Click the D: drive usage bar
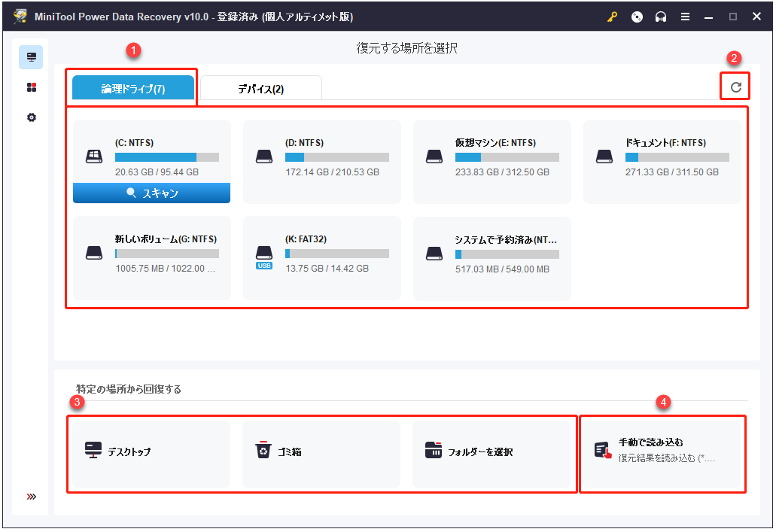 [337, 157]
